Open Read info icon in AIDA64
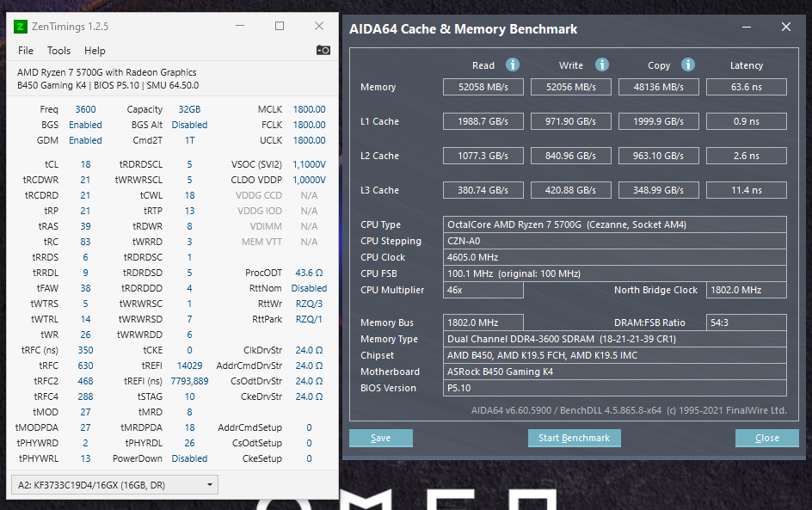 [512, 65]
